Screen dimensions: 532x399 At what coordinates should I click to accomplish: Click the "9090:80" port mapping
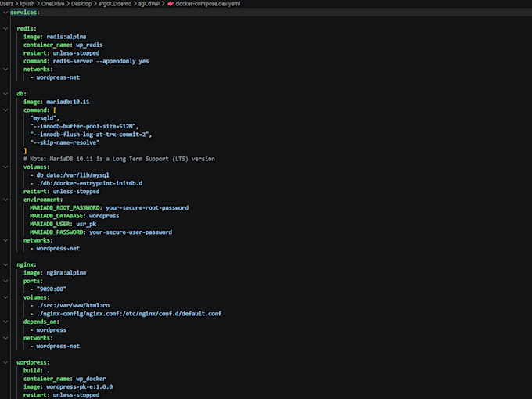click(x=51, y=289)
